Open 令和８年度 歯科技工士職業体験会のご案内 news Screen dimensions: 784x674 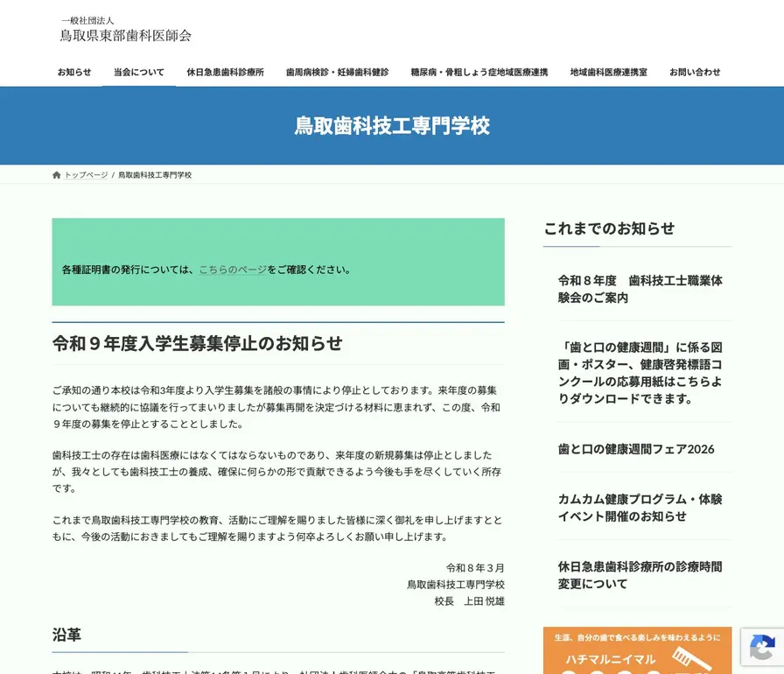(640, 289)
